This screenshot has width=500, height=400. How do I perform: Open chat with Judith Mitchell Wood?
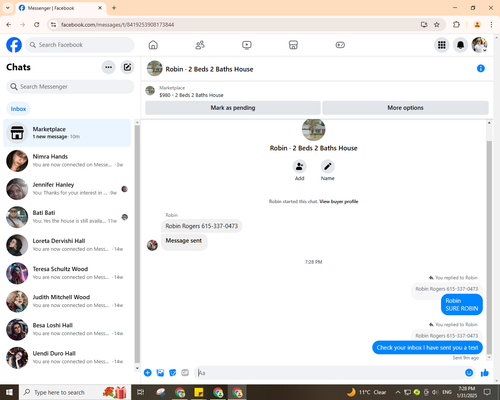click(67, 301)
